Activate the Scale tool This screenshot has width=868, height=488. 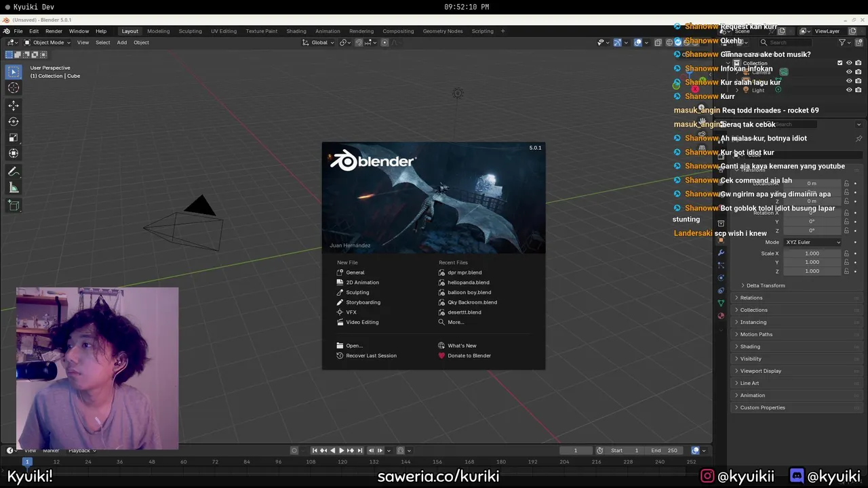point(14,138)
